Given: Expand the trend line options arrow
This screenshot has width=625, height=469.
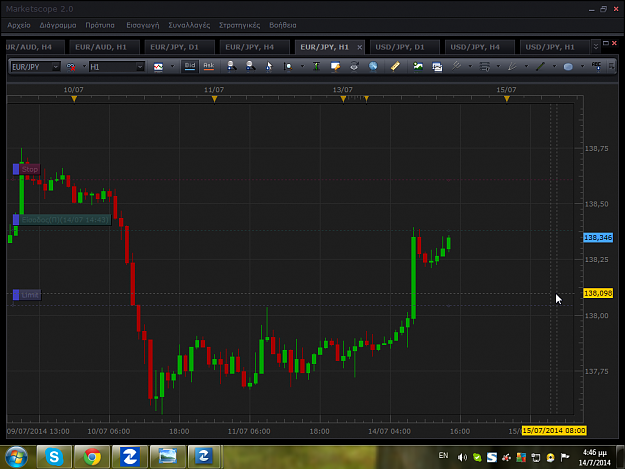Looking at the screenshot, I should pyautogui.click(x=554, y=67).
